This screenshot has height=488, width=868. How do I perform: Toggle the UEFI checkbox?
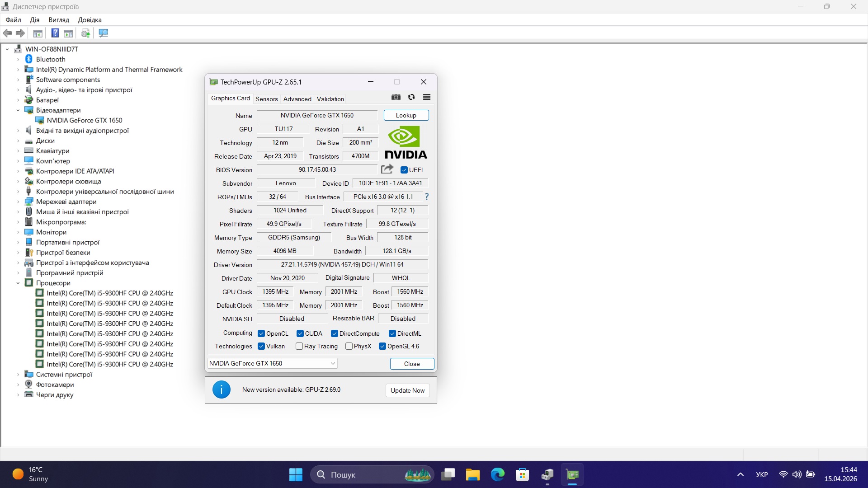click(404, 170)
